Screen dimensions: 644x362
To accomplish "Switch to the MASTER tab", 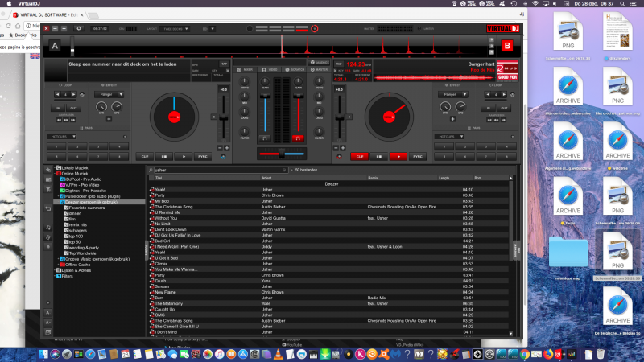I will pyautogui.click(x=319, y=70).
